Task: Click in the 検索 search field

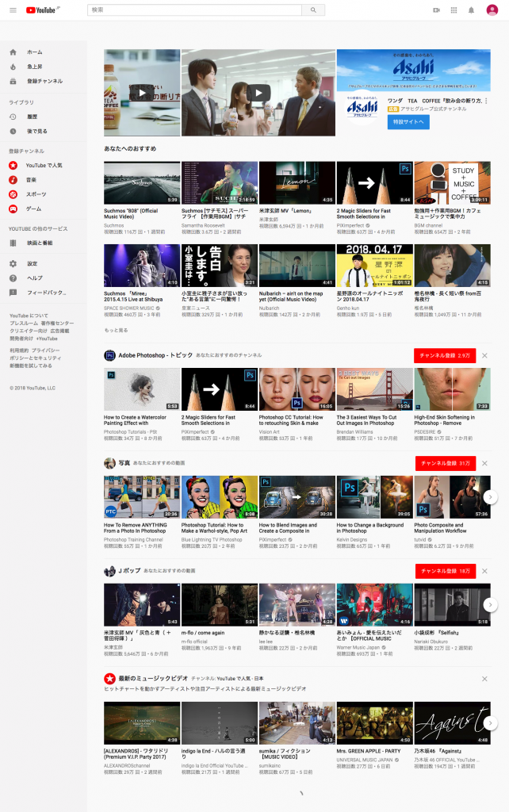Action: (194, 10)
